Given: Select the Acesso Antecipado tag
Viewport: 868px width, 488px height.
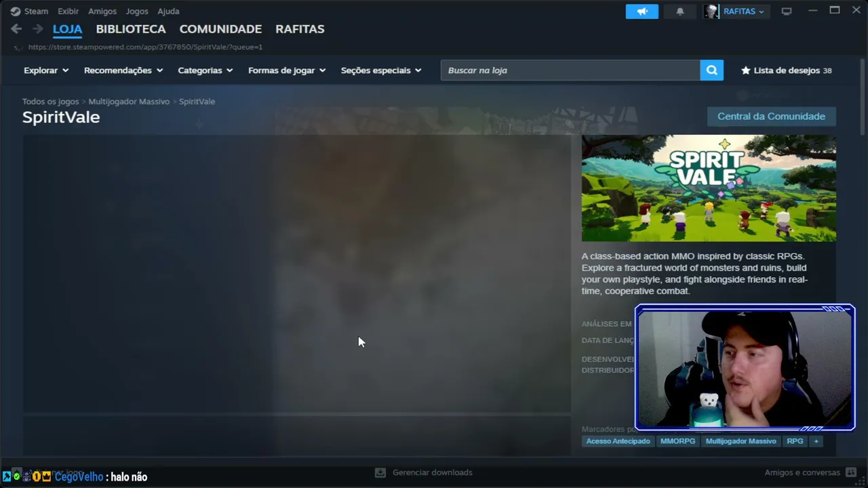Looking at the screenshot, I should (x=618, y=441).
